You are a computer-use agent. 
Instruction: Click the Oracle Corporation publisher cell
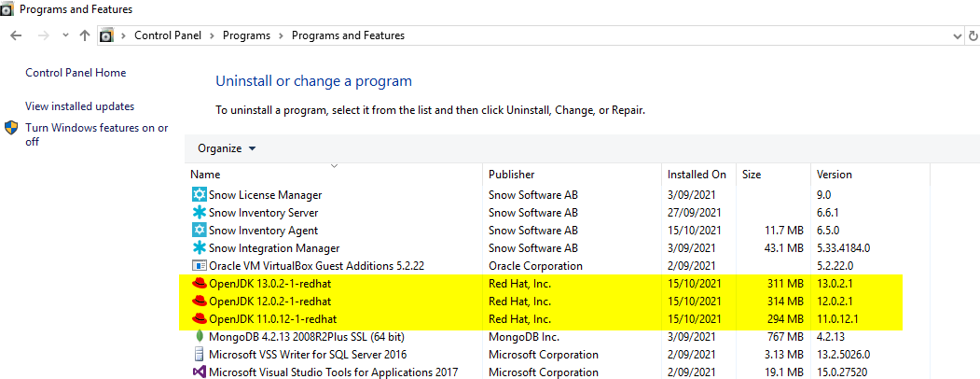pyautogui.click(x=535, y=266)
